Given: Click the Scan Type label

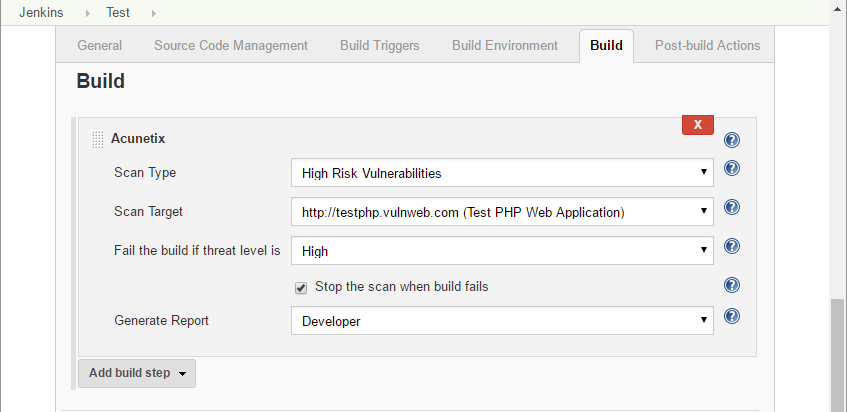Looking at the screenshot, I should pos(145,173).
